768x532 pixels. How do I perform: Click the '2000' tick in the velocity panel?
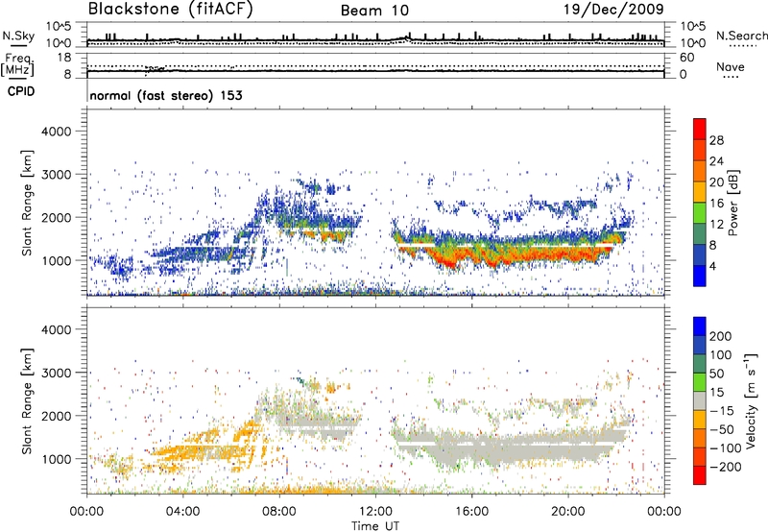[56, 416]
